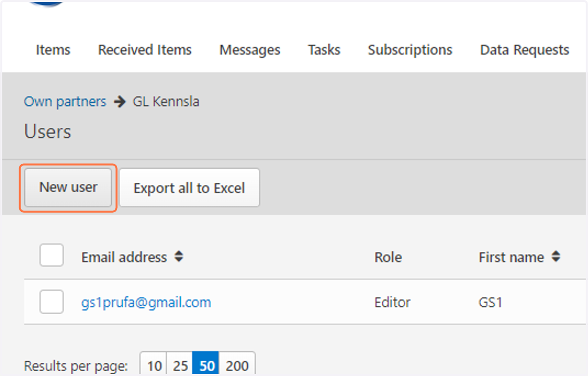The image size is (588, 376).
Task: Open the Received Items menu
Action: [145, 50]
